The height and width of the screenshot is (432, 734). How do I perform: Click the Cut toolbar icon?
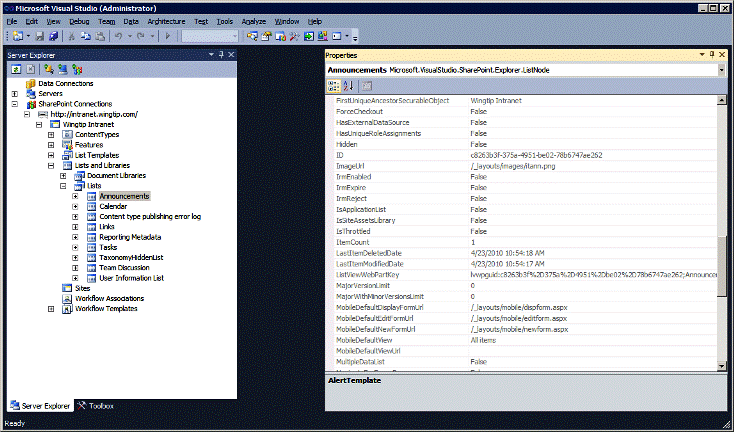coord(72,36)
